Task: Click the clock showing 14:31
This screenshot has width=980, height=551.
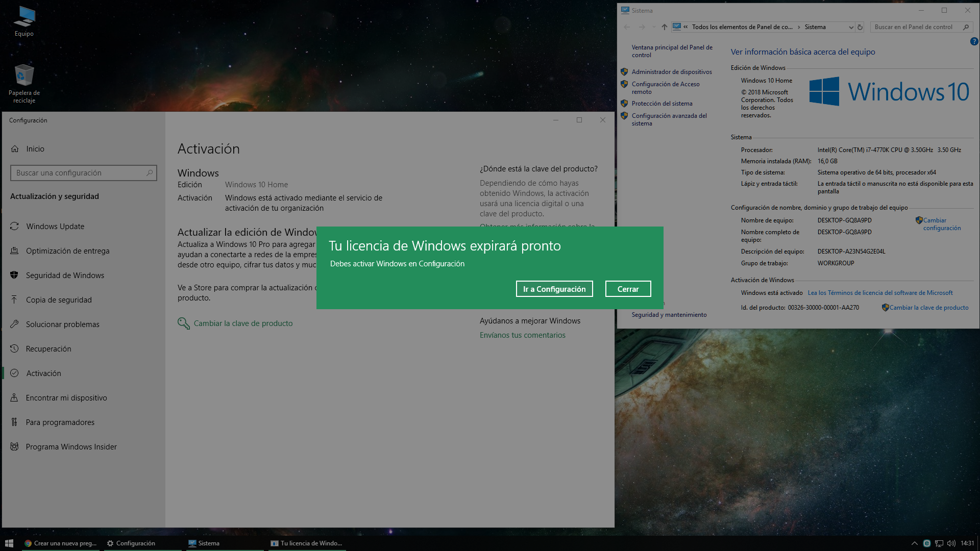Action: [967, 543]
